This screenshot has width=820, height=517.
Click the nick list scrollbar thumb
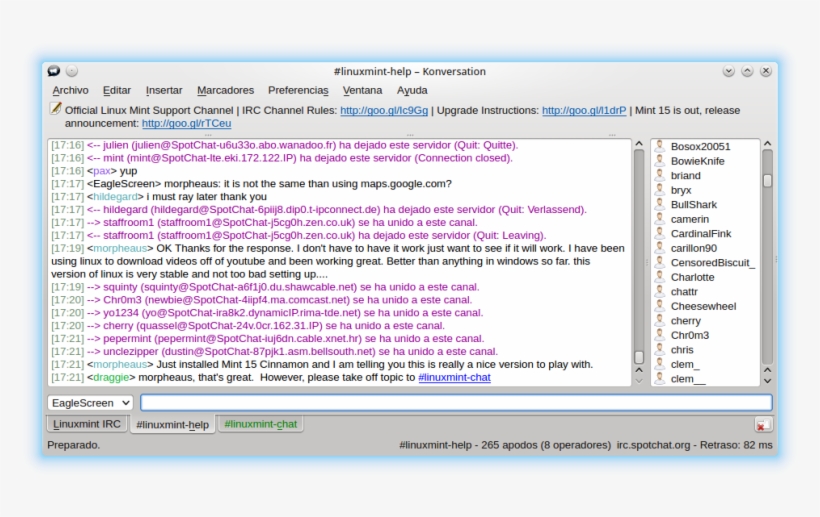tap(767, 180)
